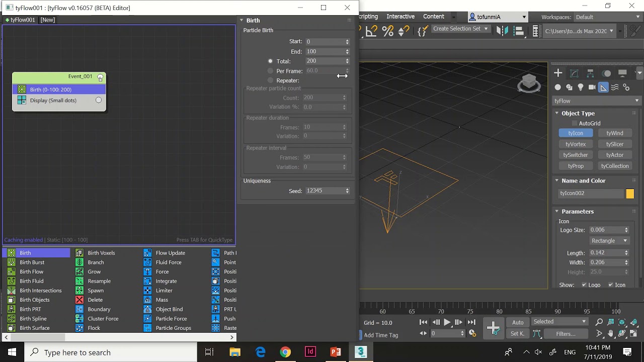Screen dimensions: 644x362
Task: Open the Create Selection Set dropdown
Action: pyautogui.click(x=461, y=29)
